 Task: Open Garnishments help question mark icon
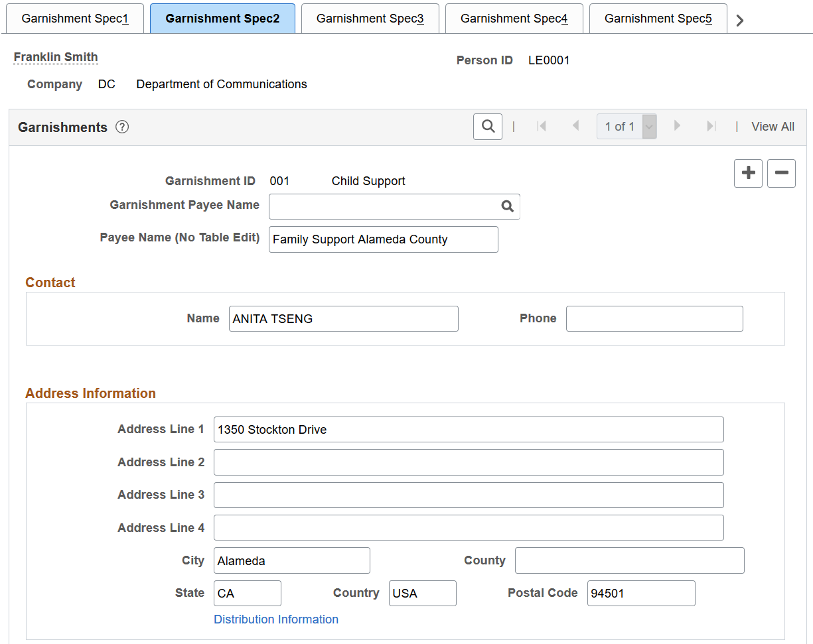point(122,127)
